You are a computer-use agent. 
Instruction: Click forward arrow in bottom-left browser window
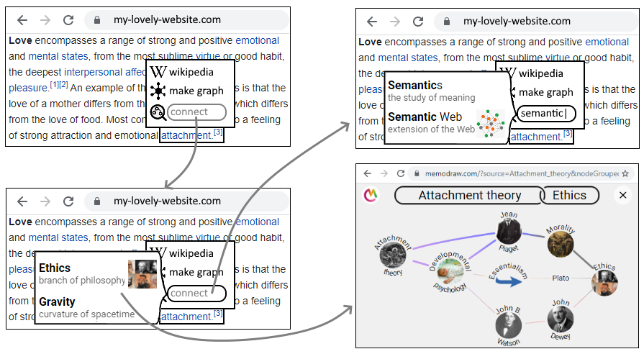[45, 201]
